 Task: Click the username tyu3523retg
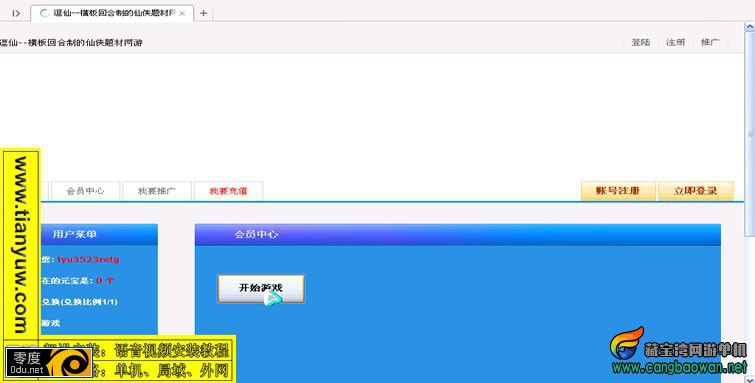pyautogui.click(x=88, y=260)
